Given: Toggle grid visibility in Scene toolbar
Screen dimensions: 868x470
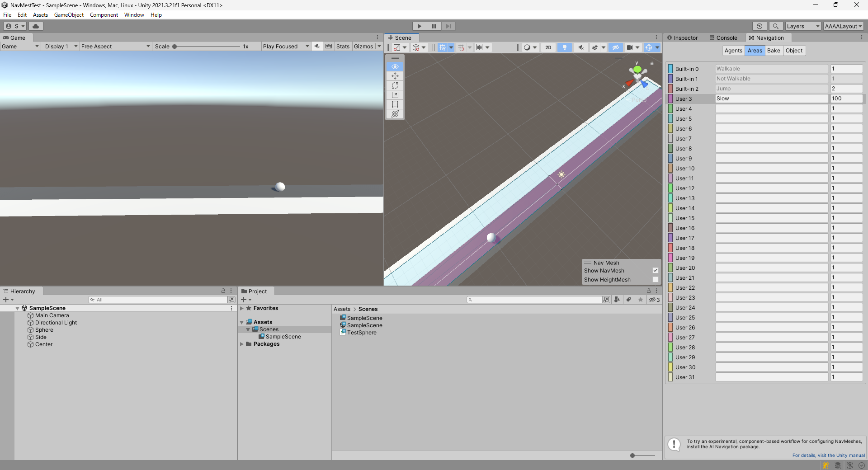Looking at the screenshot, I should pyautogui.click(x=443, y=47).
